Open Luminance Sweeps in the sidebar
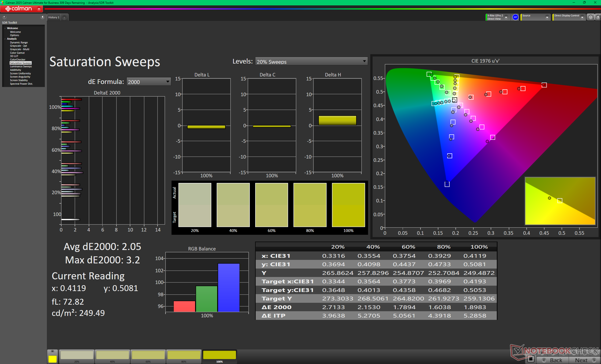Screen dimensions: 601x364 (x=21, y=67)
